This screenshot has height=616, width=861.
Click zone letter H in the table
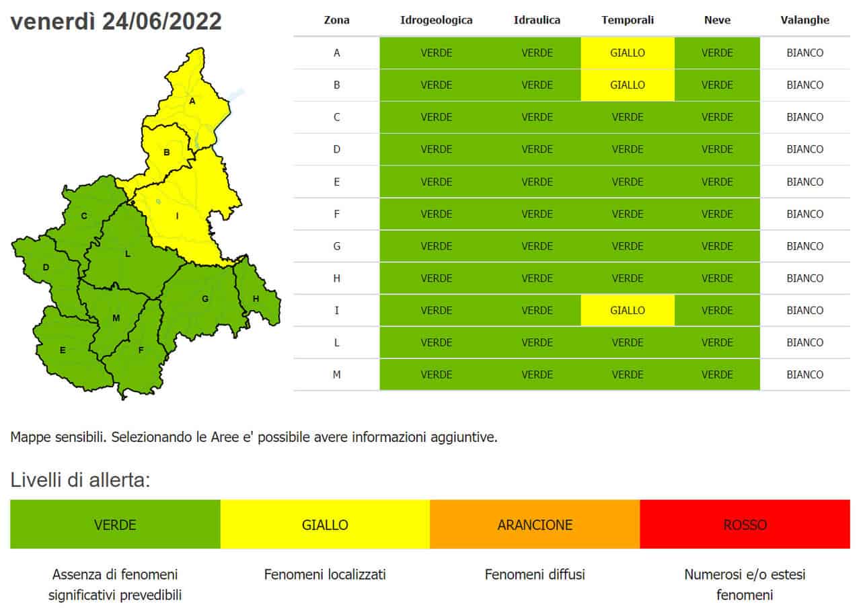pos(336,278)
